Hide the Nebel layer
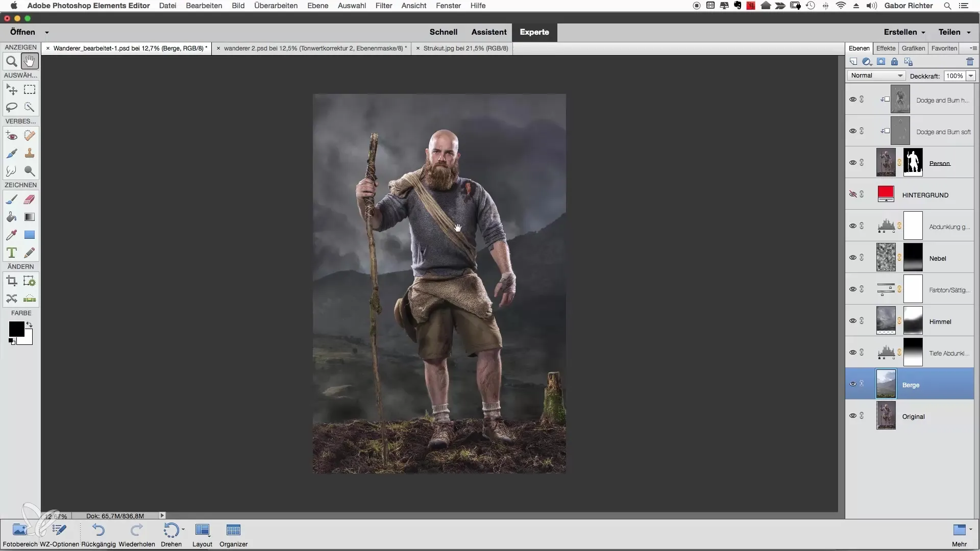The width and height of the screenshot is (980, 551). (852, 258)
